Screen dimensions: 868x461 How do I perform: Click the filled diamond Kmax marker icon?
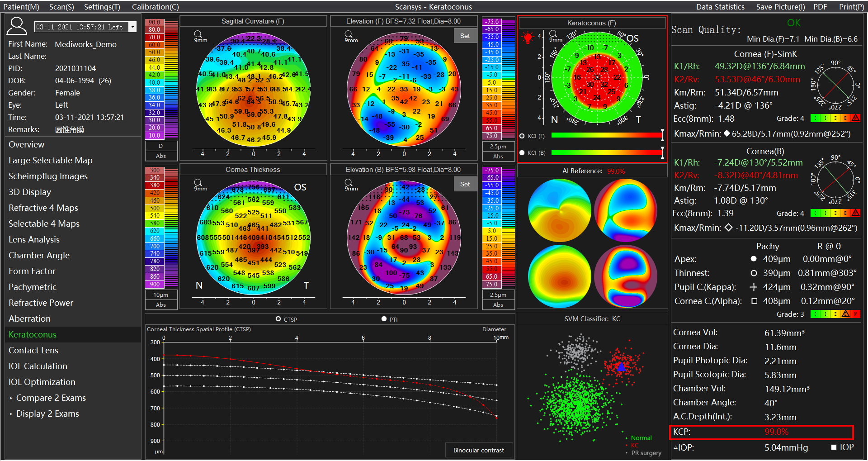click(726, 133)
